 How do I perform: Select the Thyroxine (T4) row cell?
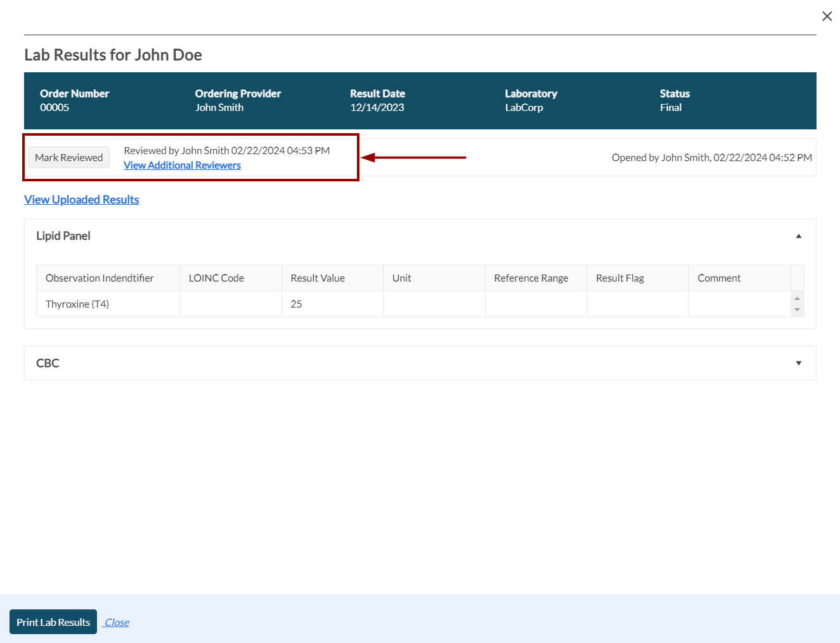[77, 304]
